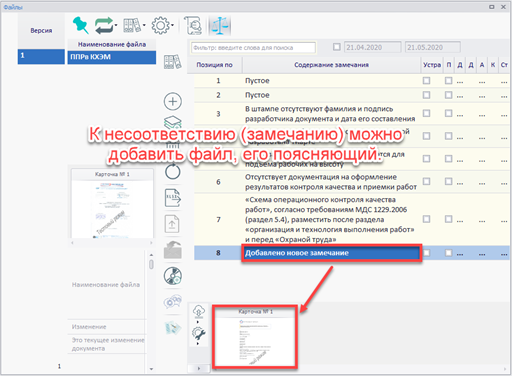
Task: Open dropdown arrow next to swap icon
Action: (x=116, y=25)
